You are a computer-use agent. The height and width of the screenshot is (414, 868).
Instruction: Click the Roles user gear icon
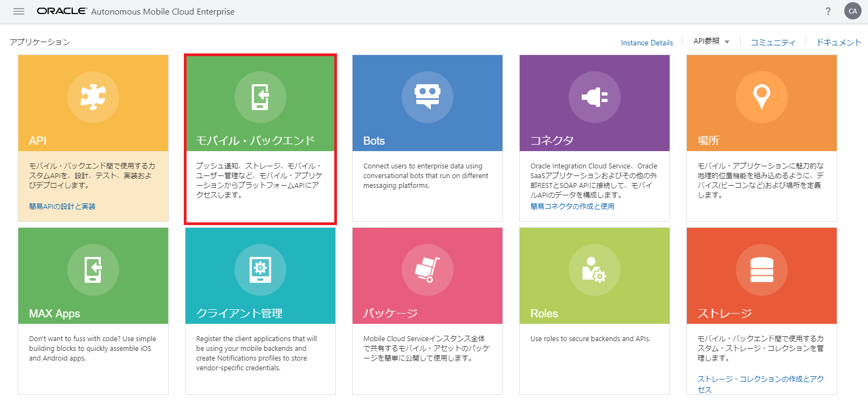595,270
